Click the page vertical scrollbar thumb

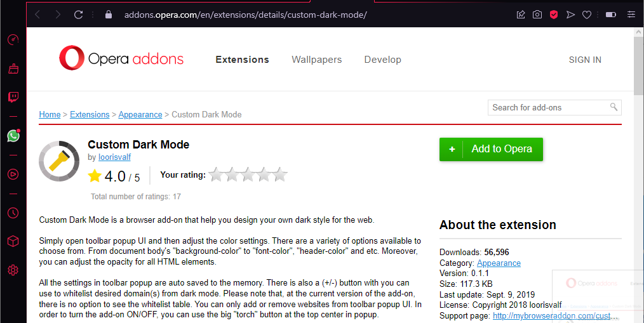pos(639,65)
